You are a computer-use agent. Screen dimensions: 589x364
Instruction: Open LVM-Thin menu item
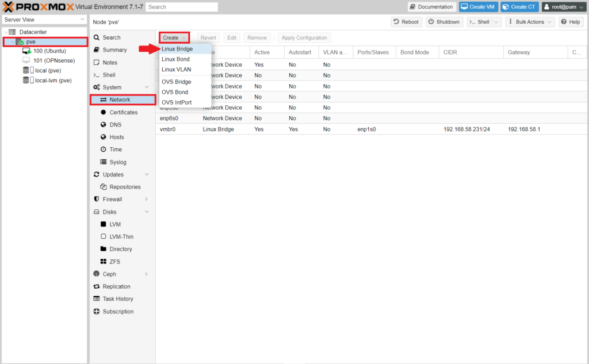pos(123,237)
